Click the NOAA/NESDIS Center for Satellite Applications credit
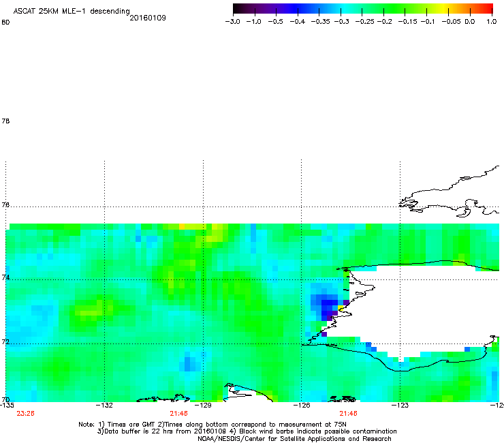The width and height of the screenshot is (504, 443). tap(294, 439)
